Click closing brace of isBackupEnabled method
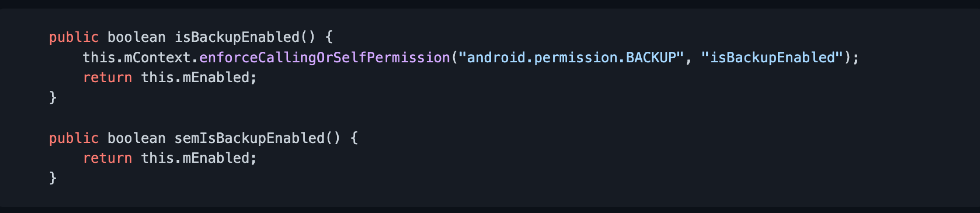The height and width of the screenshot is (213, 980). [x=53, y=98]
